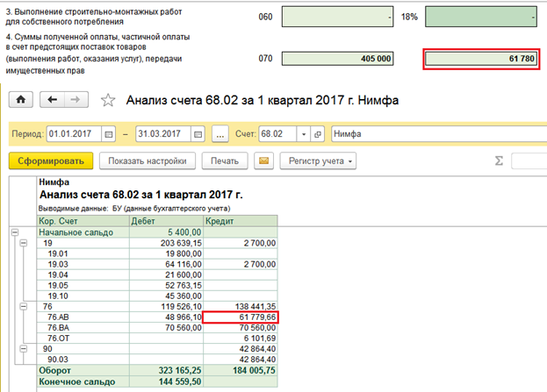
Task: Click the sum sigma icon
Action: tap(499, 161)
